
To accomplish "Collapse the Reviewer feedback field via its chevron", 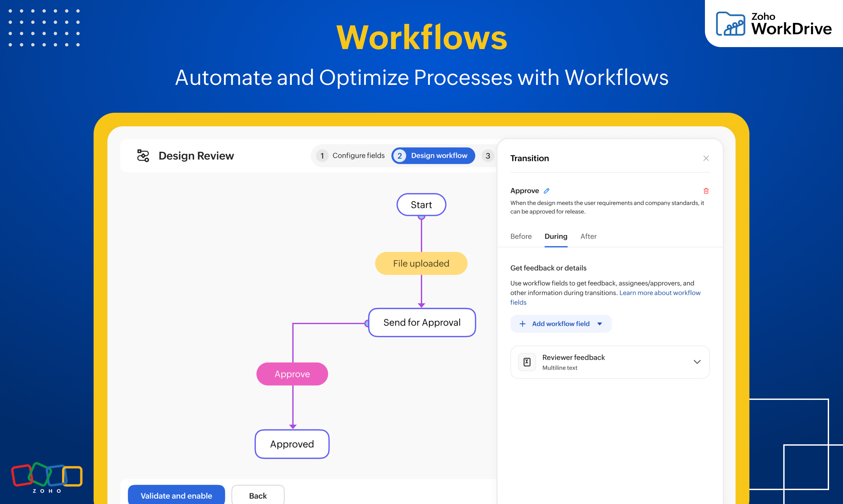I will point(697,362).
